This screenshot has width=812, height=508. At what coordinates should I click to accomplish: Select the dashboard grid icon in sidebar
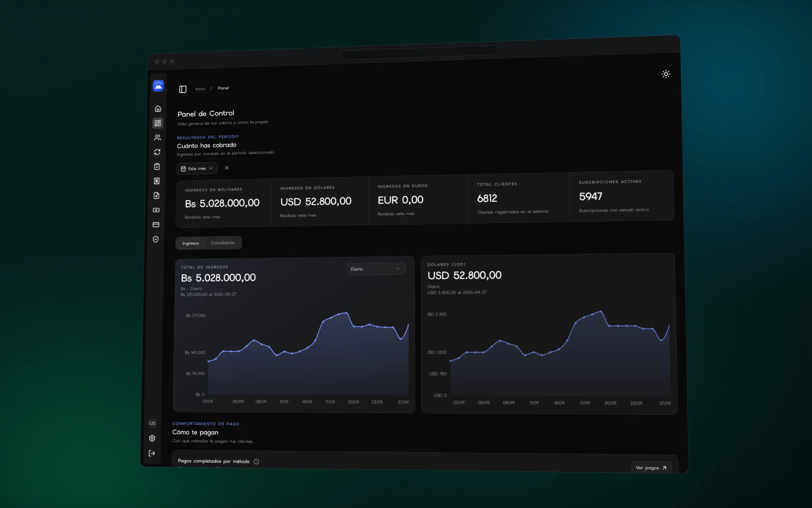[x=158, y=123]
